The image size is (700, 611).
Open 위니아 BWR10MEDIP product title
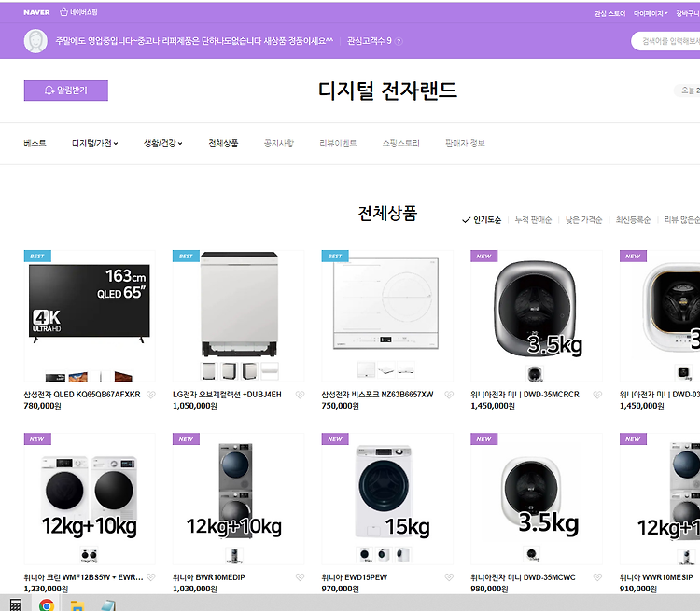(x=209, y=577)
